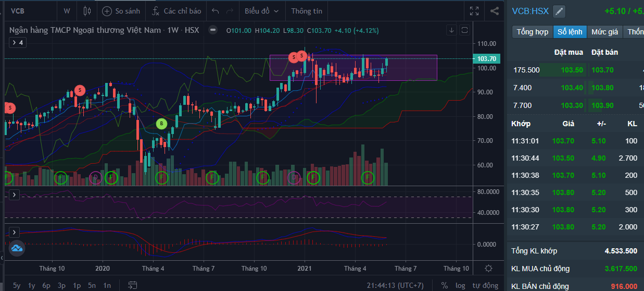644x291 pixels.
Task: Click the 11:31:01 matched trade row
Action: pyautogui.click(x=575, y=141)
